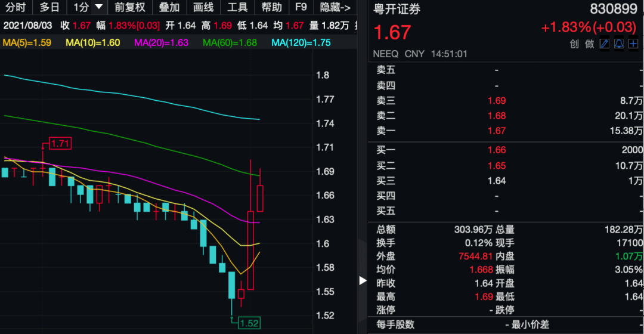Image resolution: width=644 pixels, height=334 pixels.
Task: Expand side panel with white arrow
Action: 363,280
